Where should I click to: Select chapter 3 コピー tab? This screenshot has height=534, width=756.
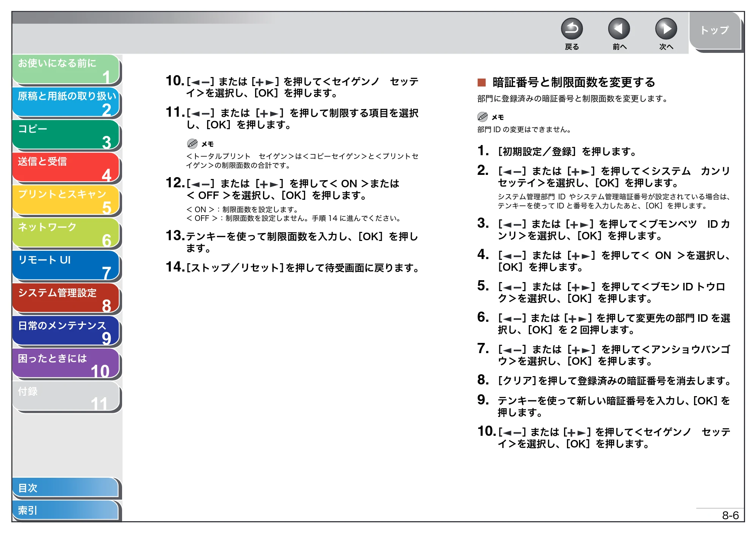pyautogui.click(x=66, y=135)
